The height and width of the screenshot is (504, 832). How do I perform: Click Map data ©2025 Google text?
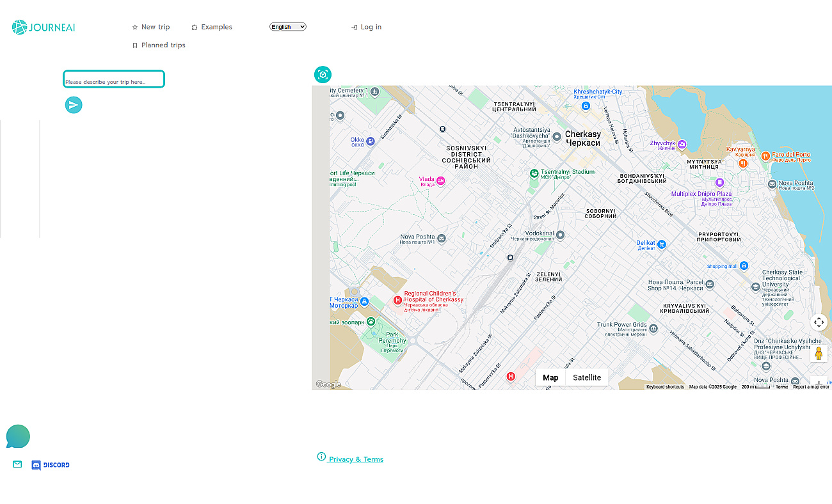click(713, 387)
